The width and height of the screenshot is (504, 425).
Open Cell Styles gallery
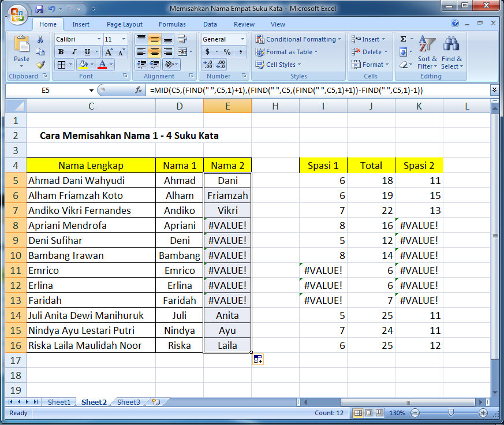pos(278,65)
